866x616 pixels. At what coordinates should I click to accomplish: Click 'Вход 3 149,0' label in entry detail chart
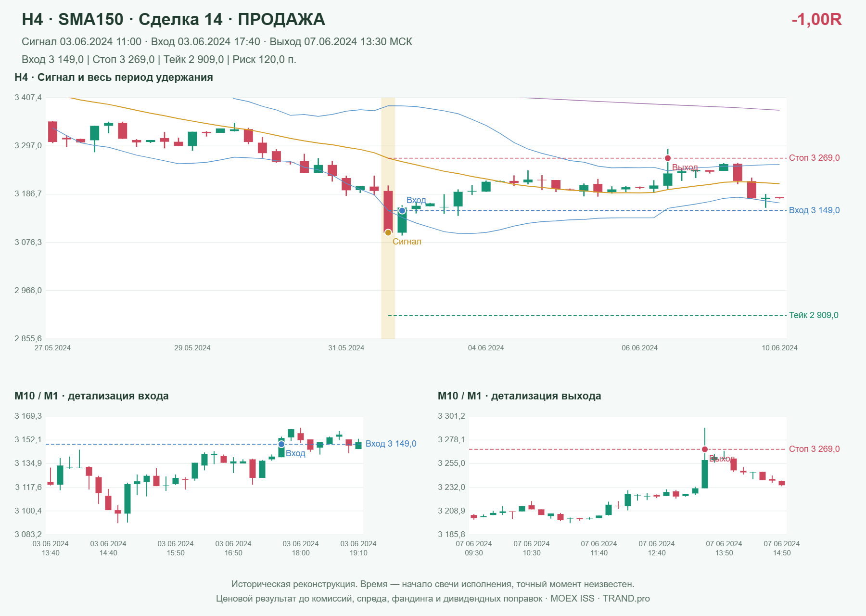[391, 444]
